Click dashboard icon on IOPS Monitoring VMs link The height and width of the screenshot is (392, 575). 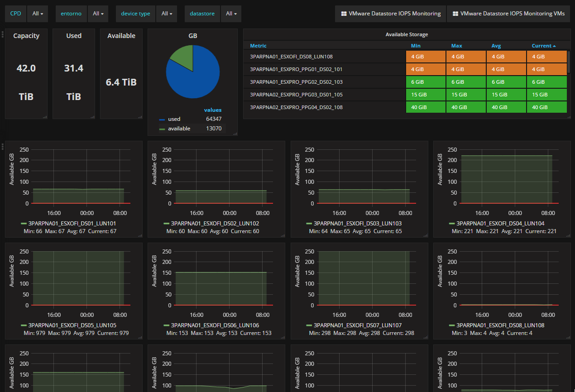(x=455, y=14)
